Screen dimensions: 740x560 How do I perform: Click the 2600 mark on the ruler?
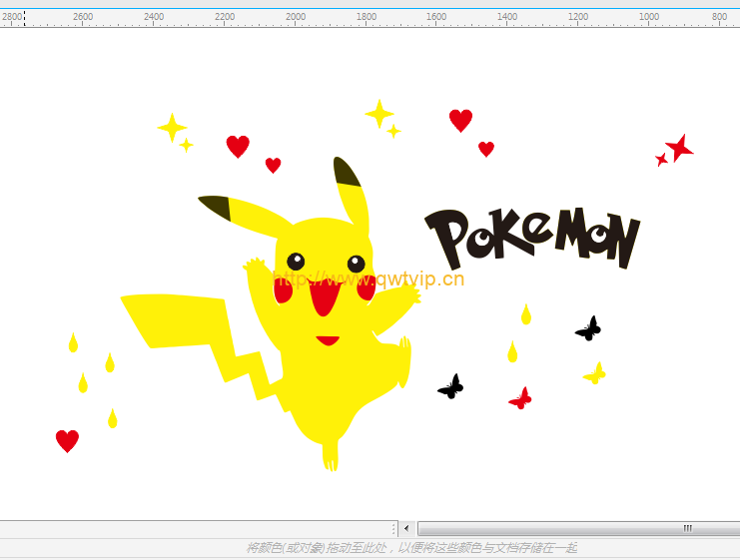83,17
